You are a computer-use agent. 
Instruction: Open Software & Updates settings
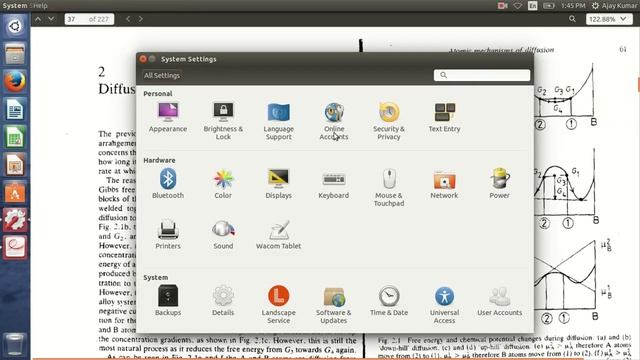click(x=334, y=304)
